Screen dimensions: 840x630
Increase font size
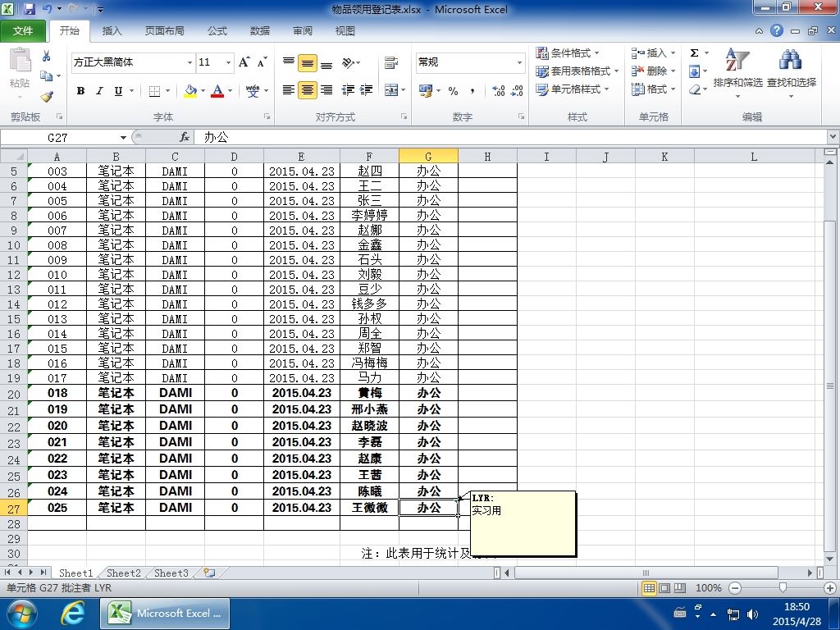pyautogui.click(x=244, y=62)
